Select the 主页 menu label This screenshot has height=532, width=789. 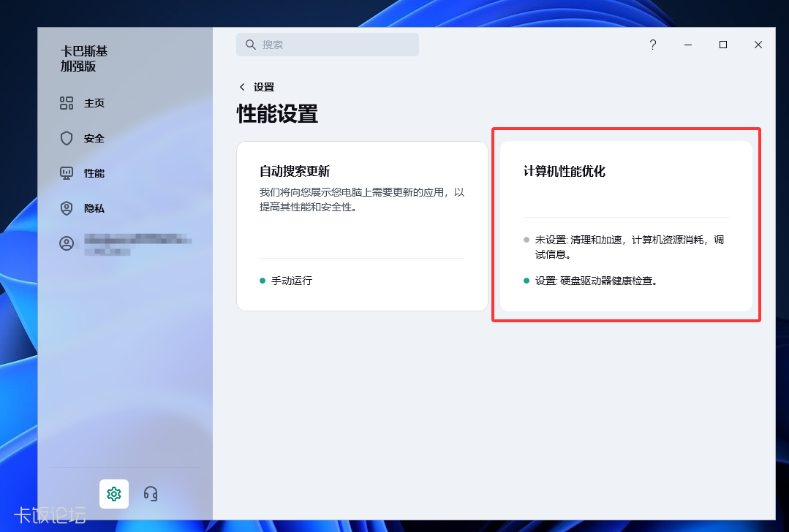(x=94, y=103)
